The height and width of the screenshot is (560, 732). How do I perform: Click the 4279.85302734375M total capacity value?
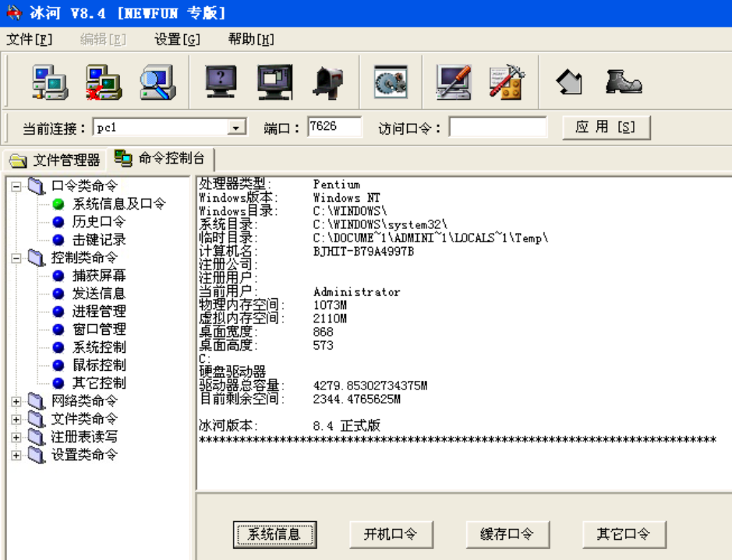[370, 386]
